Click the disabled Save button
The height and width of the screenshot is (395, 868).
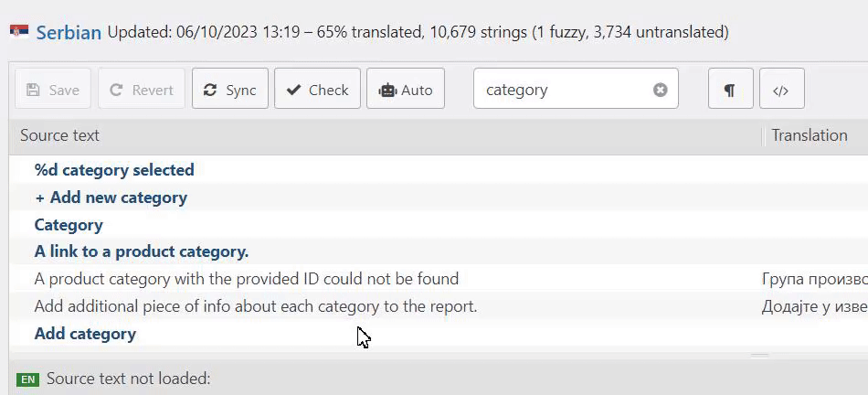53,89
